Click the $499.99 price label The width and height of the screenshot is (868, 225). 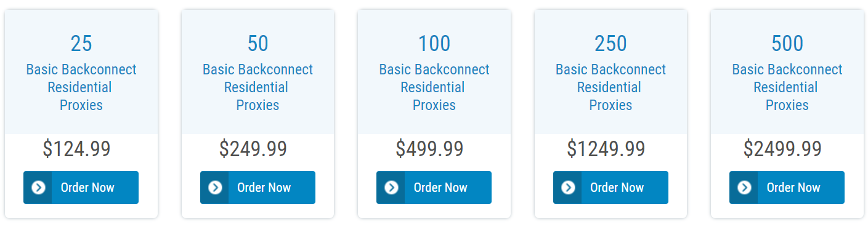click(x=430, y=149)
